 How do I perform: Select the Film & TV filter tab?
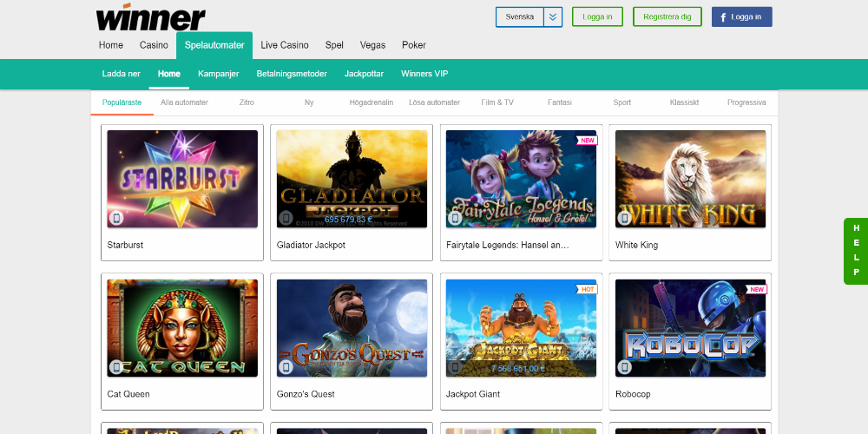pyautogui.click(x=497, y=102)
